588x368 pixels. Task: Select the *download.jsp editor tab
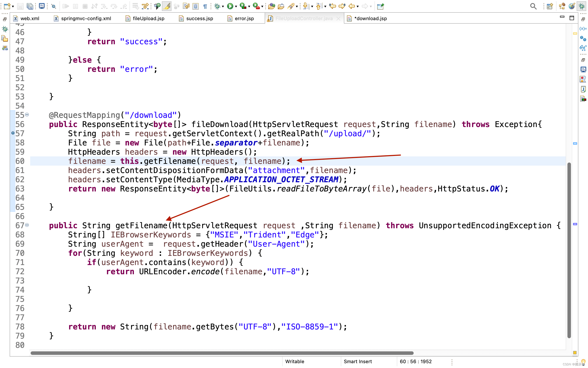pyautogui.click(x=367, y=18)
